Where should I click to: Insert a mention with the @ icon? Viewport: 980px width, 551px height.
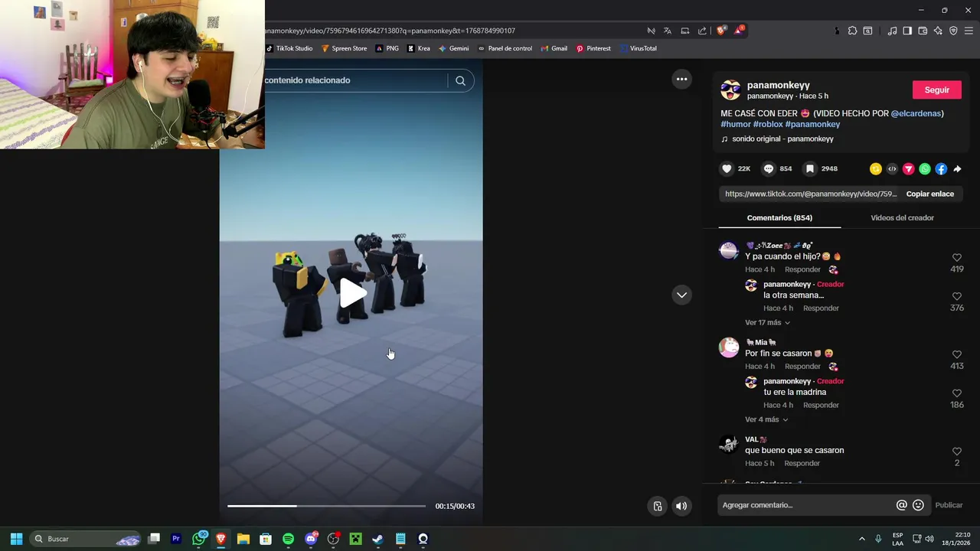901,505
